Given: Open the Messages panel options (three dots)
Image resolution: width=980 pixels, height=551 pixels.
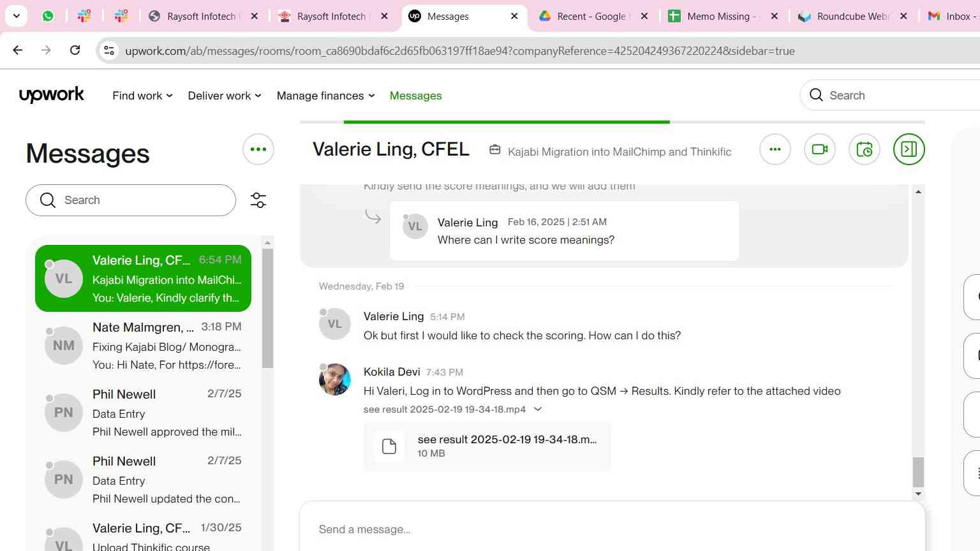Looking at the screenshot, I should coord(258,149).
